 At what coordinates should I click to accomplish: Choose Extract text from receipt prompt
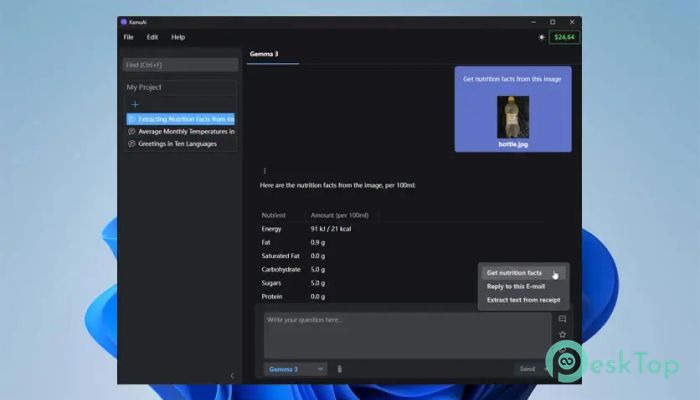point(523,300)
